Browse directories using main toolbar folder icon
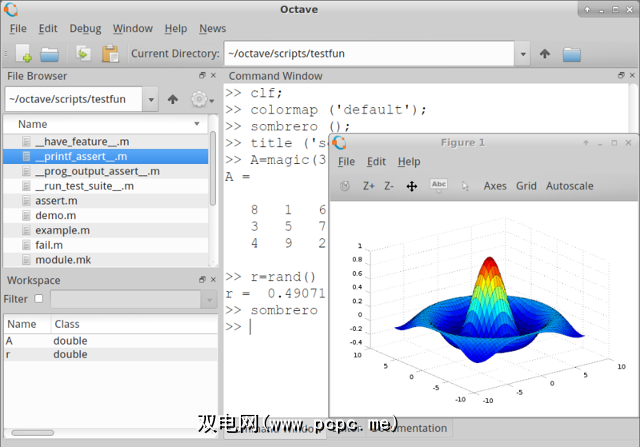Screen dimensions: 640x447 572,54
